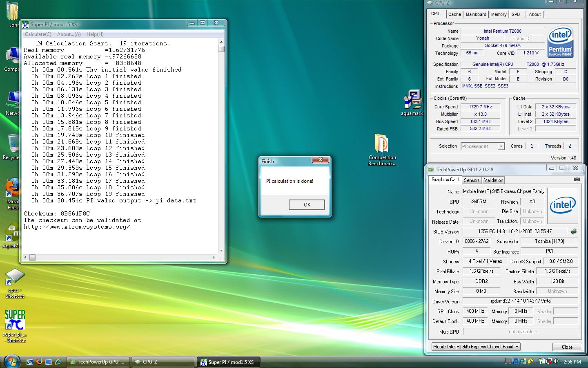Select the Computer desktop icon

[x=12, y=59]
